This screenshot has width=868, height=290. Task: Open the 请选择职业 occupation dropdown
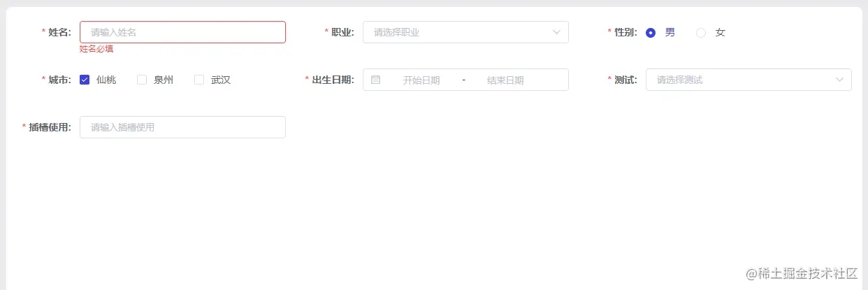pos(465,32)
